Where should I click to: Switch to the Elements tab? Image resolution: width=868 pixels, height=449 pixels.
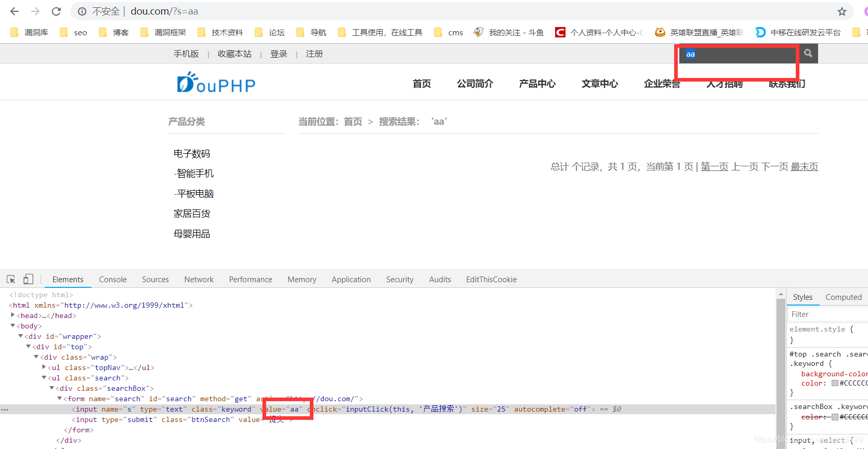click(x=68, y=280)
